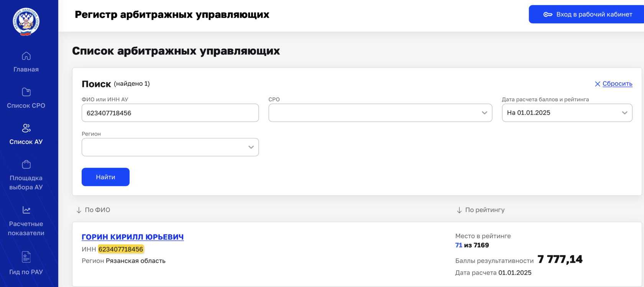This screenshot has width=644, height=287.
Task: Open Расчетные показатели menu item
Action: coord(26,228)
